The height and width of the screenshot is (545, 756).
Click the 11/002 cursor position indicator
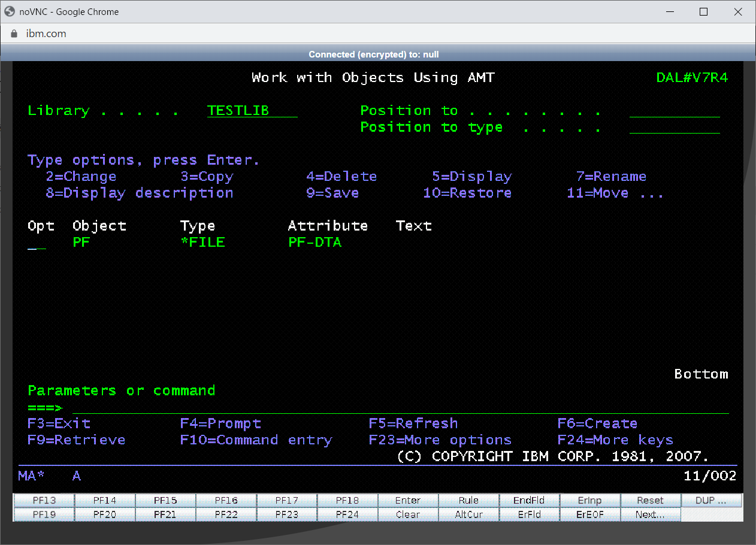click(x=710, y=476)
